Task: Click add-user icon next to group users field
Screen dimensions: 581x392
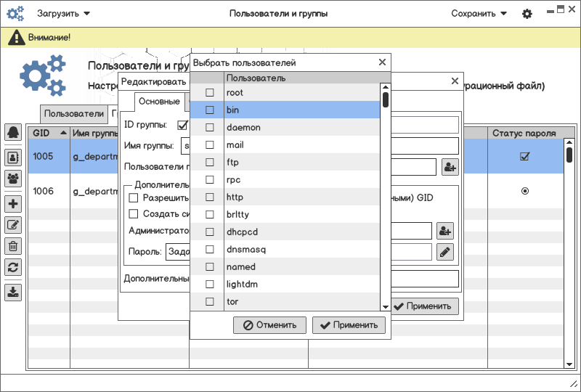Action: [450, 167]
